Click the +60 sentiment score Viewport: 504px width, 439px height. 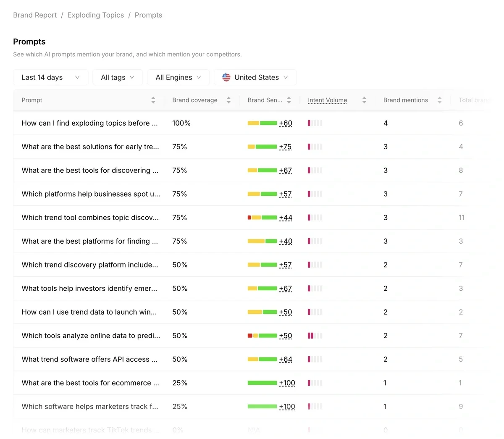click(x=286, y=123)
